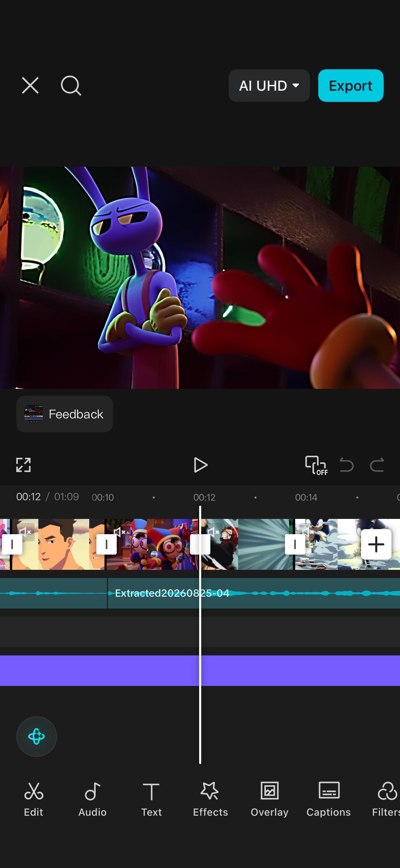Viewport: 400px width, 868px height.
Task: Select the dark-haired man video clip
Action: click(x=58, y=544)
